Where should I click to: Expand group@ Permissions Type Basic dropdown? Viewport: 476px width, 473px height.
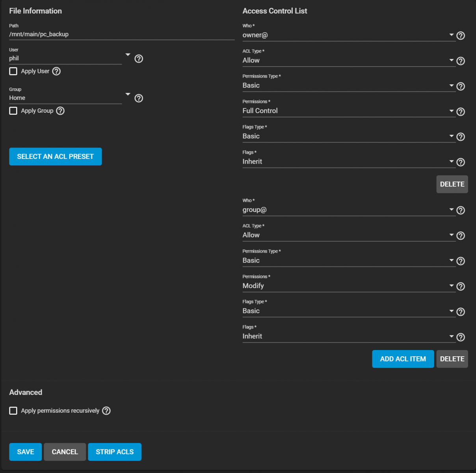[x=349, y=261]
